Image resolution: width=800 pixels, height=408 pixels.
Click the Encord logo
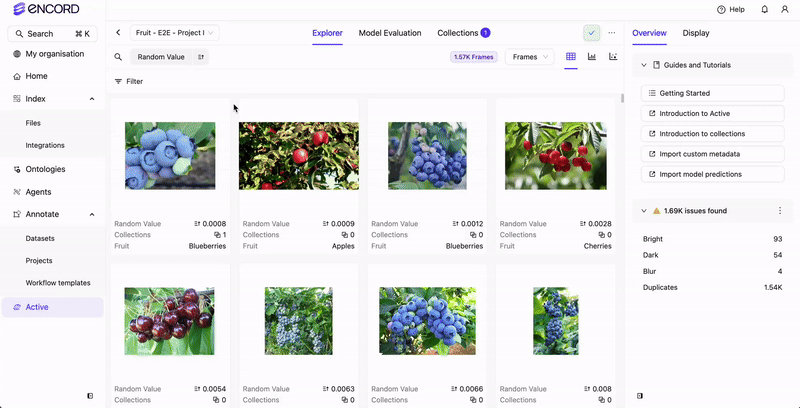coord(46,9)
